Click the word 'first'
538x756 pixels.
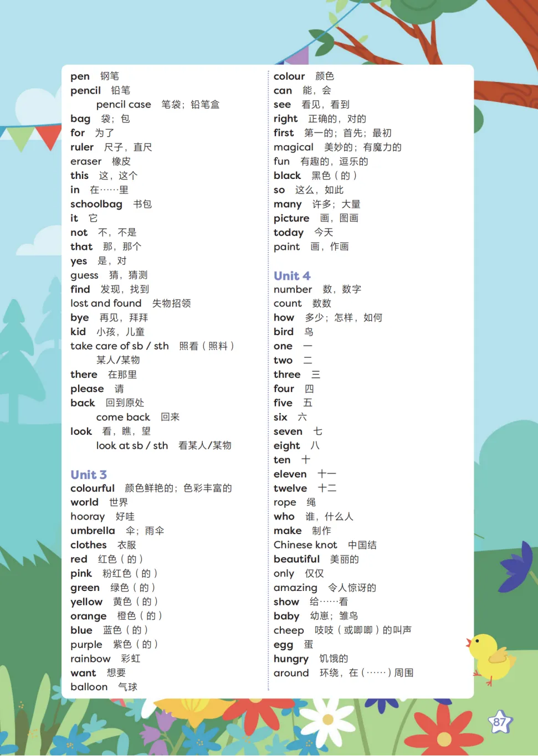[x=284, y=133]
